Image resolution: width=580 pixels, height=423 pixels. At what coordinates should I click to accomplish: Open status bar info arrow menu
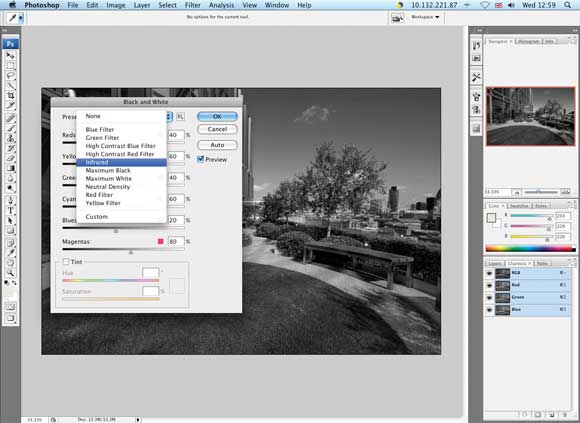click(x=138, y=420)
